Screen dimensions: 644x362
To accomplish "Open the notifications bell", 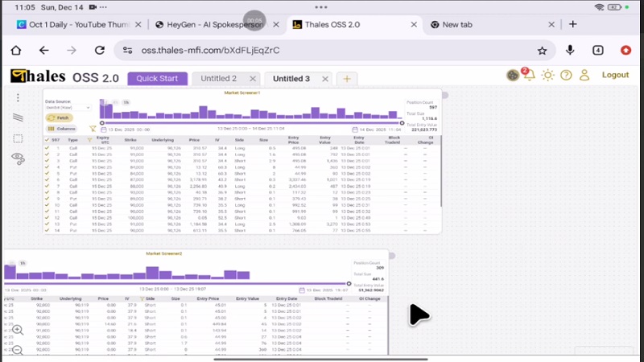I will 529,76.
